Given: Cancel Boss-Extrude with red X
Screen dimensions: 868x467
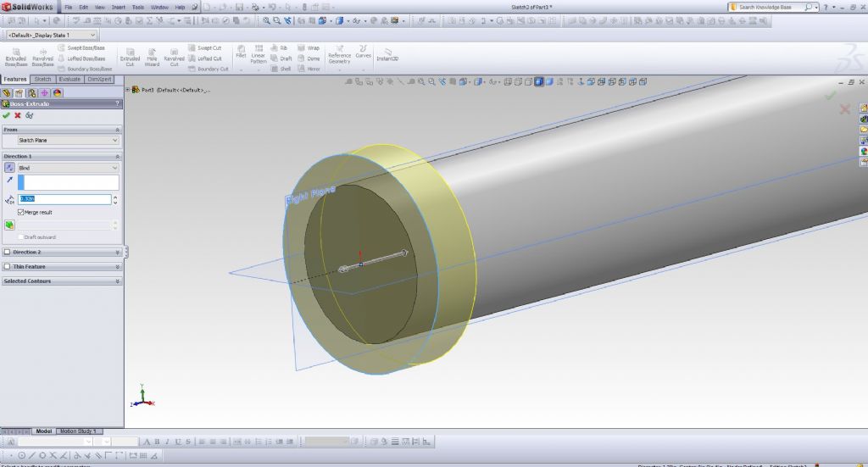Looking at the screenshot, I should (18, 115).
